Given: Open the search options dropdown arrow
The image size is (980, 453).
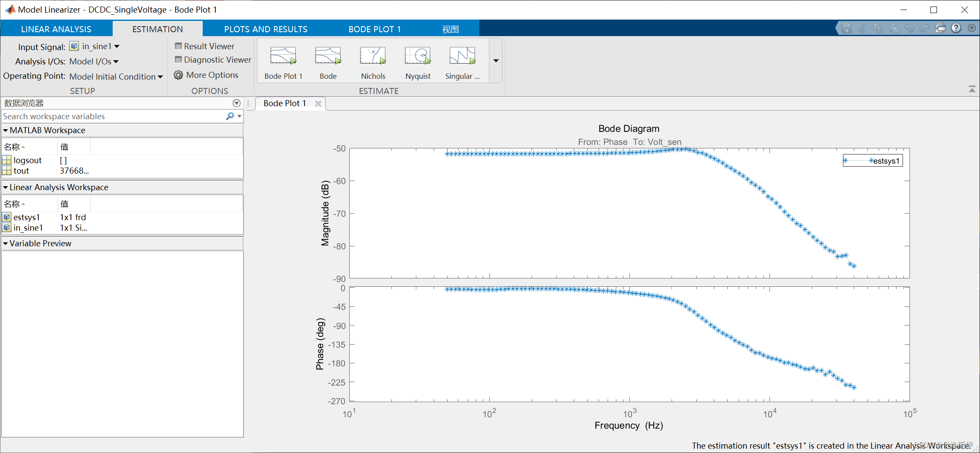Looking at the screenshot, I should point(240,116).
